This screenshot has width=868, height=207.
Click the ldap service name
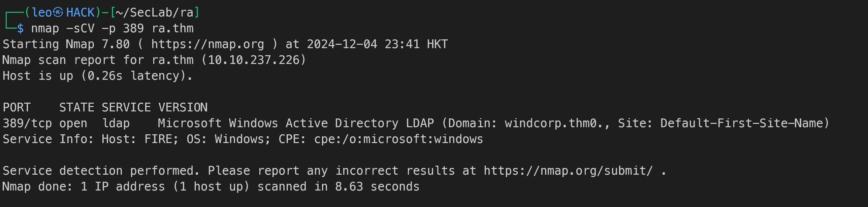116,123
